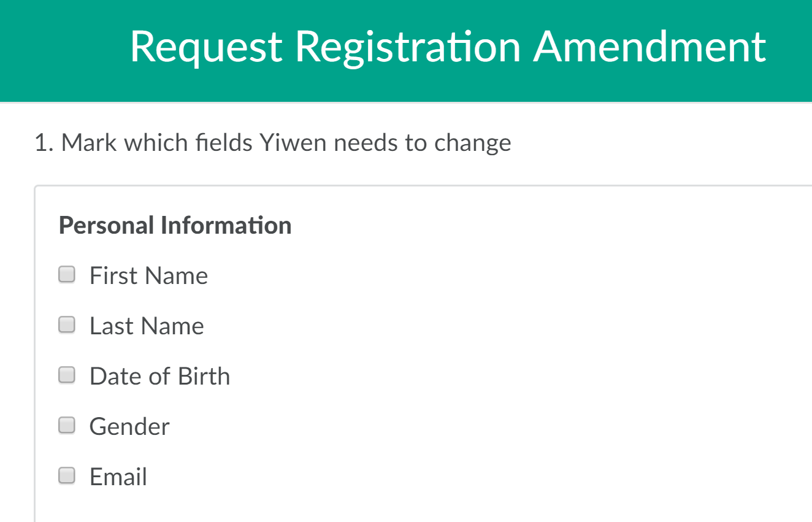
Task: Mark the Date of Birth checkbox
Action: coord(67,375)
